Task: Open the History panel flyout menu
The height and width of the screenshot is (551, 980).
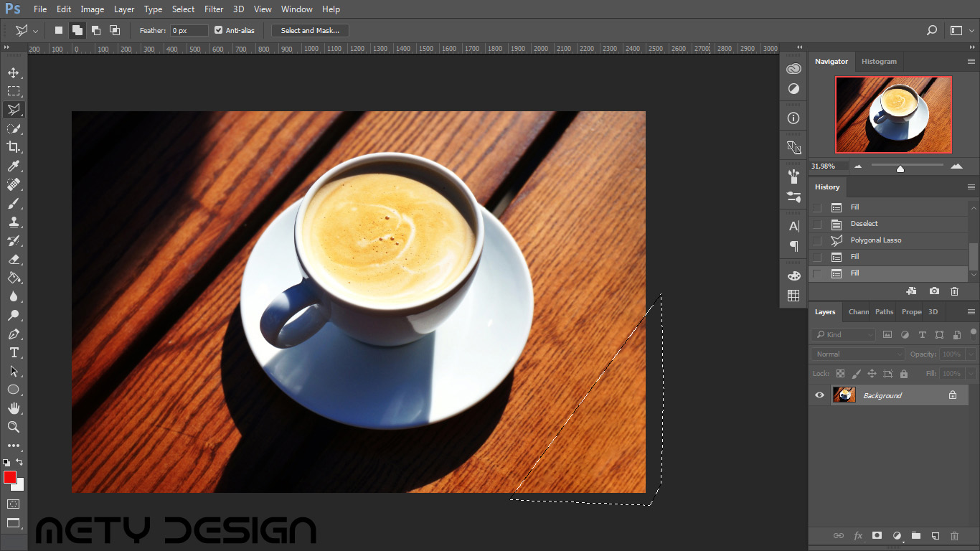Action: [x=971, y=187]
